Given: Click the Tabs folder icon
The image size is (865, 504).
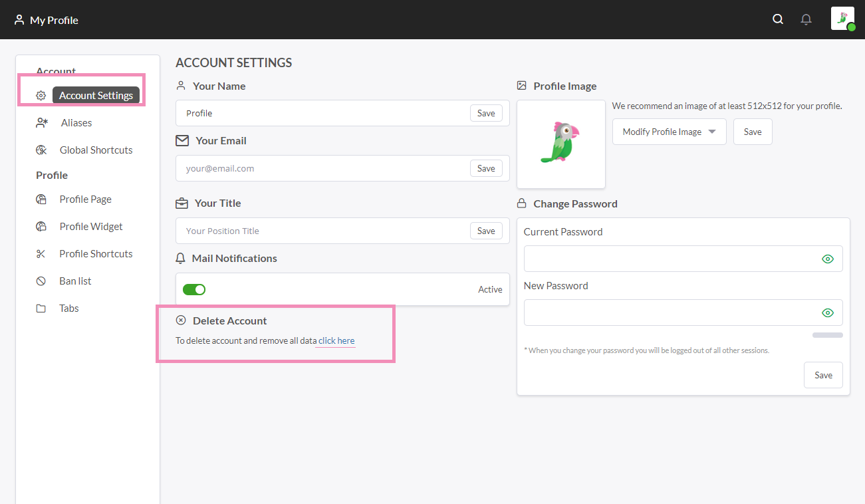Looking at the screenshot, I should coord(41,309).
